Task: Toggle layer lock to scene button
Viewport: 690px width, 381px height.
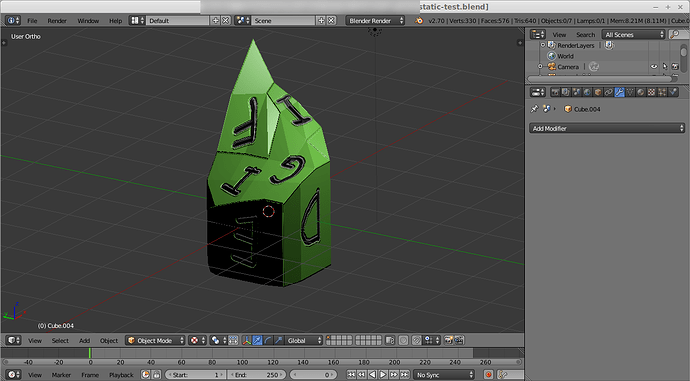Action: point(389,340)
